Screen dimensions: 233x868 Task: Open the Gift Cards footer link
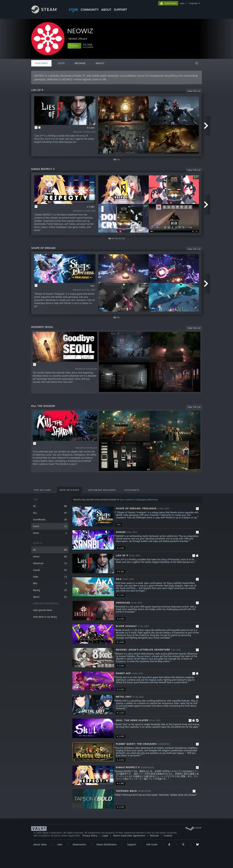152,844
